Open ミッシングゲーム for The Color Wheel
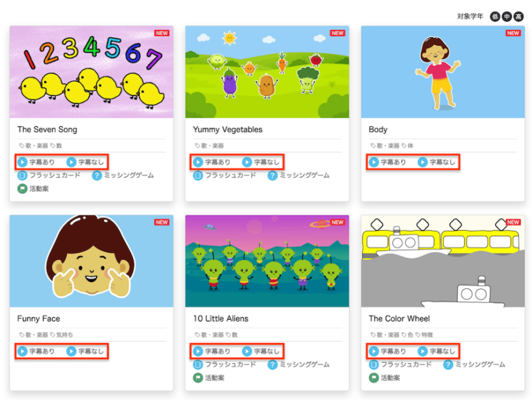 click(475, 365)
